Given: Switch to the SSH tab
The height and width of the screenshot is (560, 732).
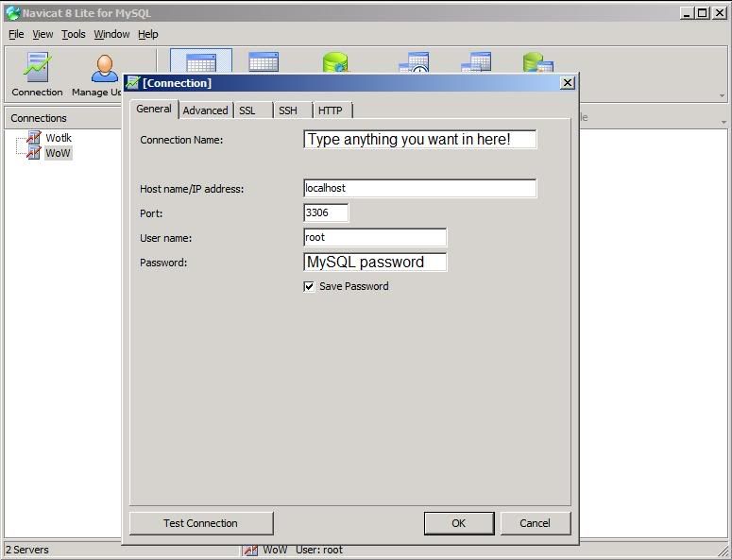Looking at the screenshot, I should click(x=293, y=110).
